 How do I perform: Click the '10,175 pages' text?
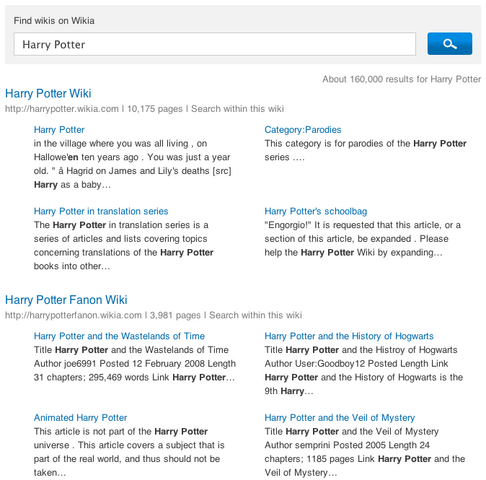(155, 109)
